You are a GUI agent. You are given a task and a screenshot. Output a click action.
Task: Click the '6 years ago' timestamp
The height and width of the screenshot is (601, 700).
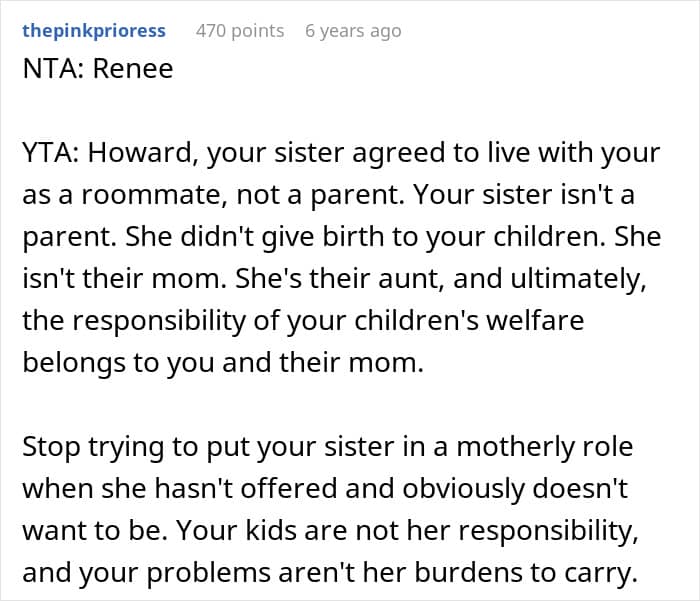click(x=353, y=31)
